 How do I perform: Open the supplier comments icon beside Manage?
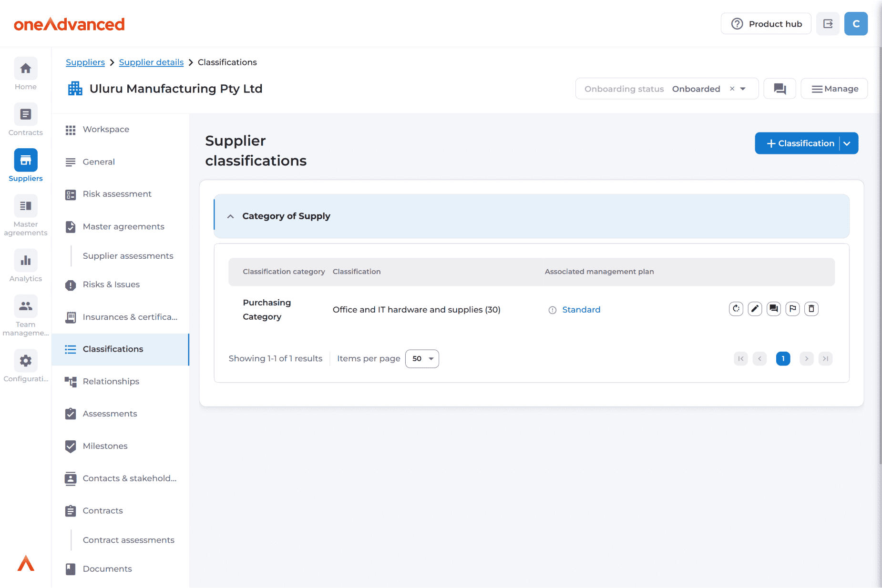click(779, 89)
